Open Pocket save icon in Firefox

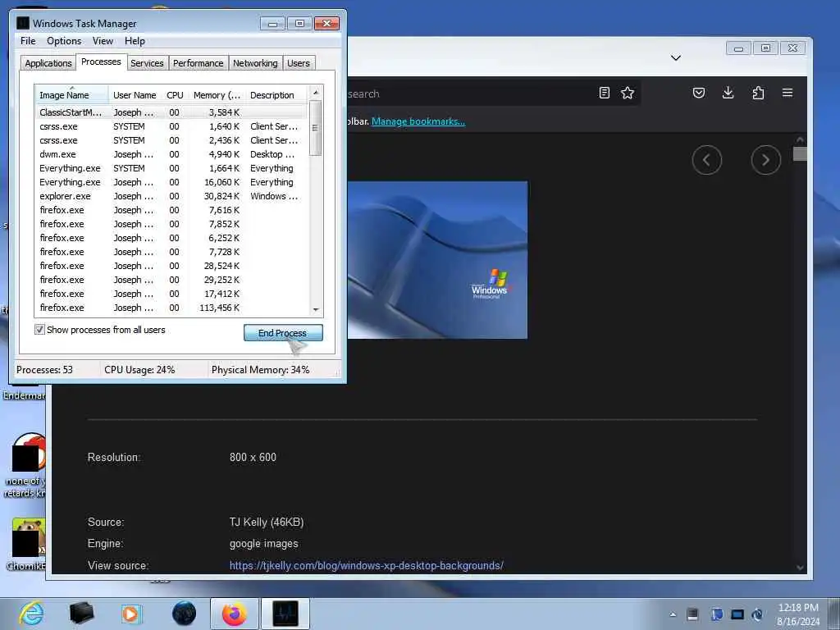699,93
